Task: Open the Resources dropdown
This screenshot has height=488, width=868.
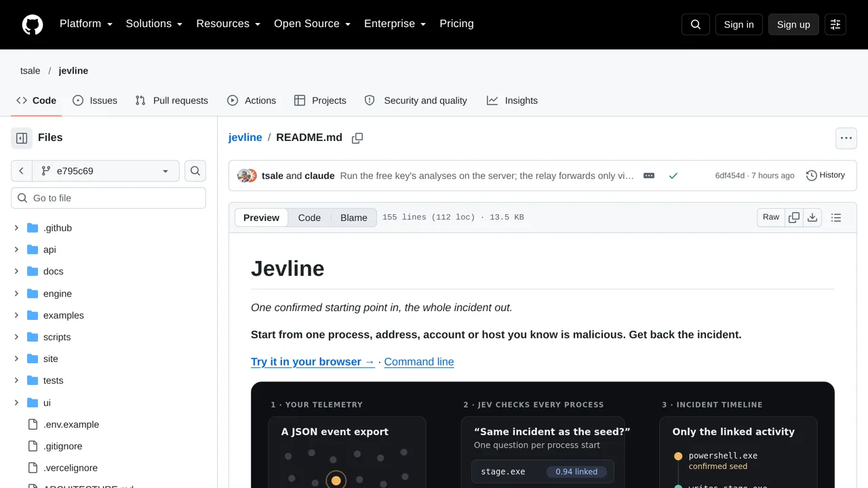Action: click(x=229, y=24)
